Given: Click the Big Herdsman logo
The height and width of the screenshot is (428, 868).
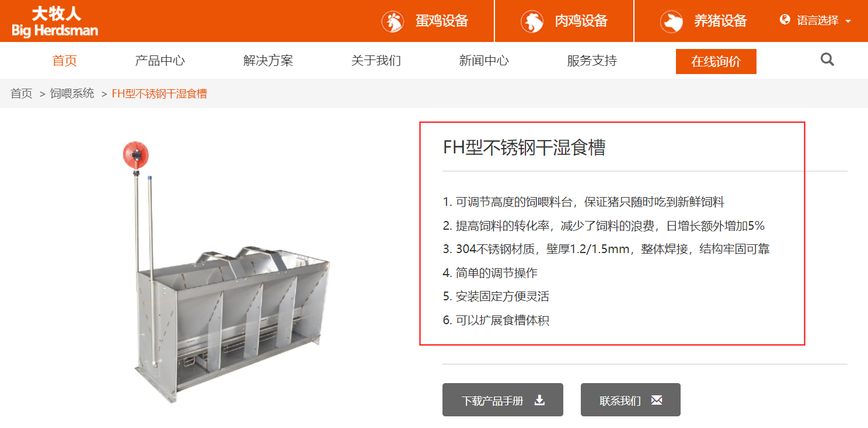Looking at the screenshot, I should pos(55,22).
